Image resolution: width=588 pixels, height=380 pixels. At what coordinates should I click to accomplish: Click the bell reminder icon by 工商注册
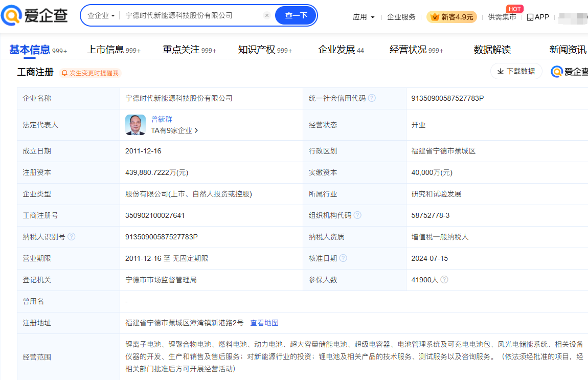(64, 73)
